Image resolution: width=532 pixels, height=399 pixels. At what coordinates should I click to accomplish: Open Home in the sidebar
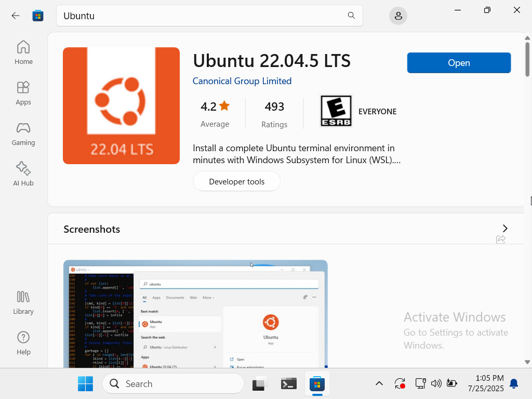coord(23,52)
